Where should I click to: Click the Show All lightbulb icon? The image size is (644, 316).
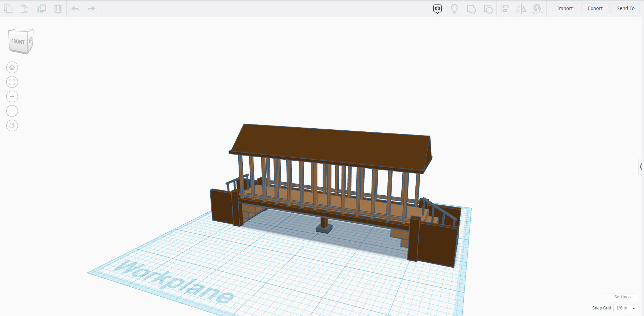coord(454,9)
